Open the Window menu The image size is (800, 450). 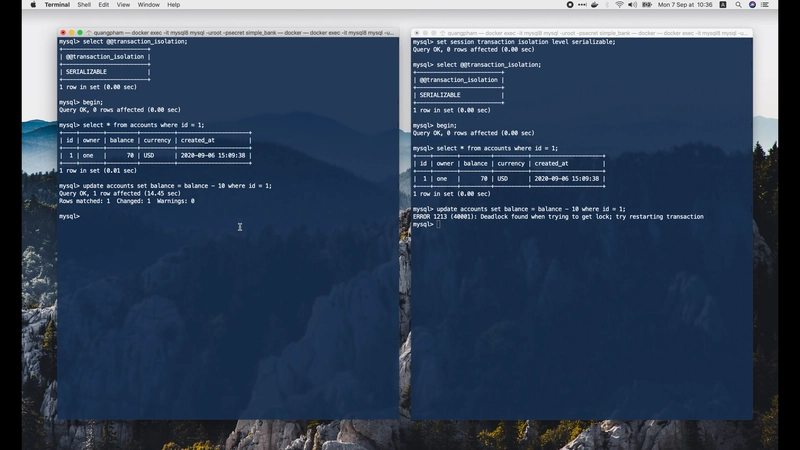148,5
